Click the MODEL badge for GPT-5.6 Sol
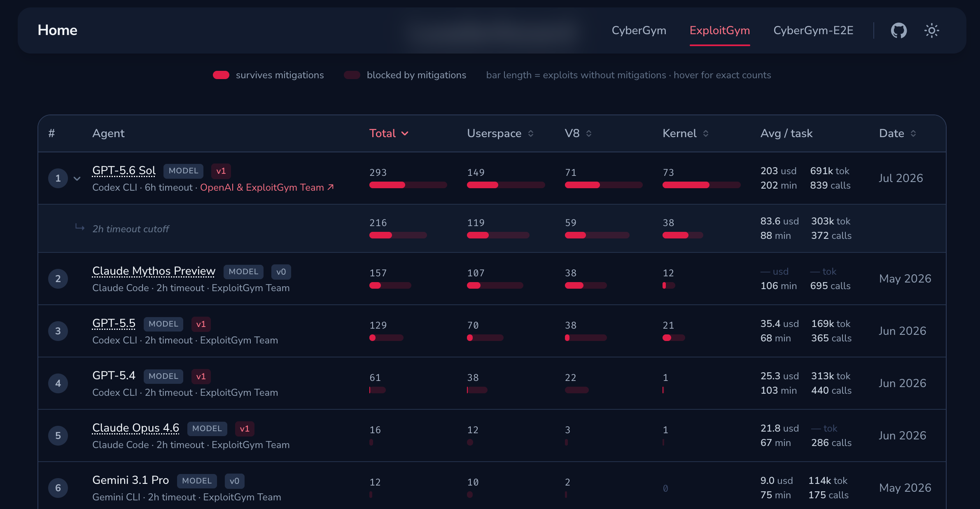The image size is (980, 509). (183, 171)
